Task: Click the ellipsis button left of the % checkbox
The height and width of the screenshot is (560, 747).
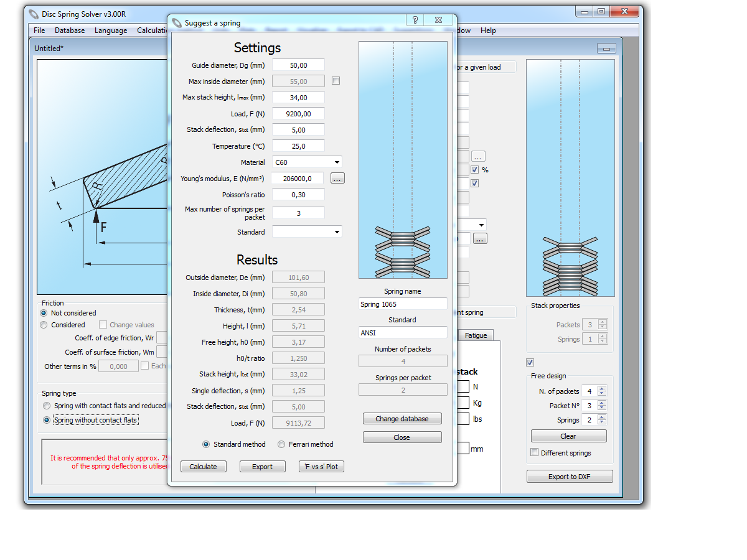Action: (x=478, y=156)
